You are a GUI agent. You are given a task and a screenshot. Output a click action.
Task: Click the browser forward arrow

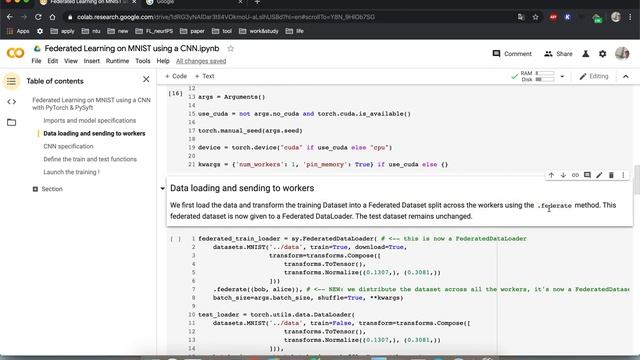[x=24, y=17]
